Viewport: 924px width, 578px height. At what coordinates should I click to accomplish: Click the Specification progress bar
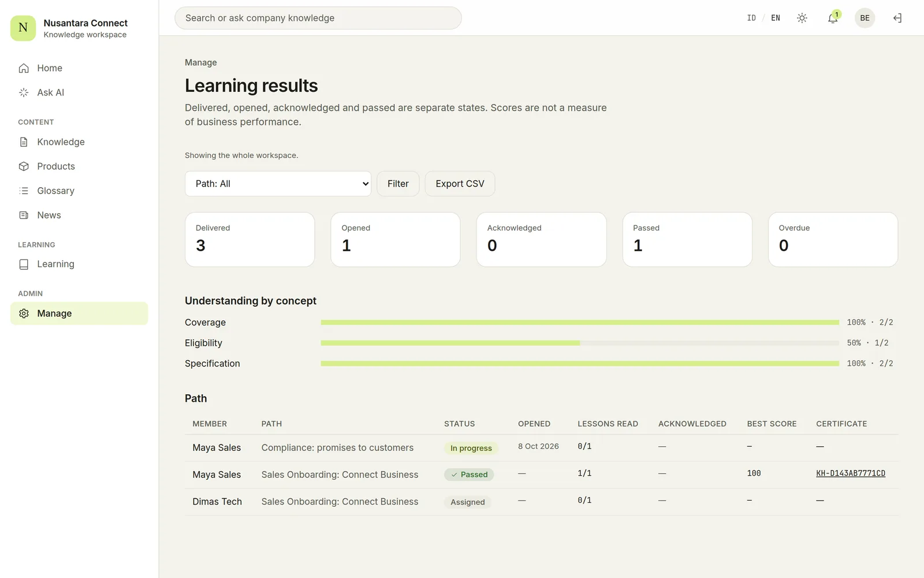[x=580, y=364]
